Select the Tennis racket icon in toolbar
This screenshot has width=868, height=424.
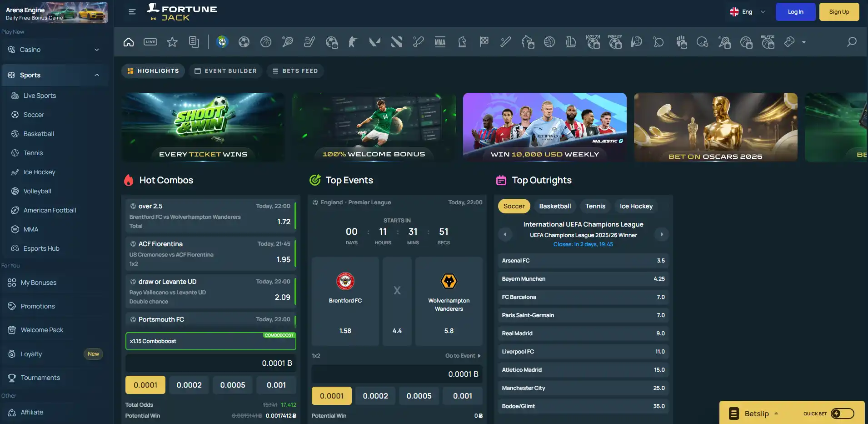(288, 42)
